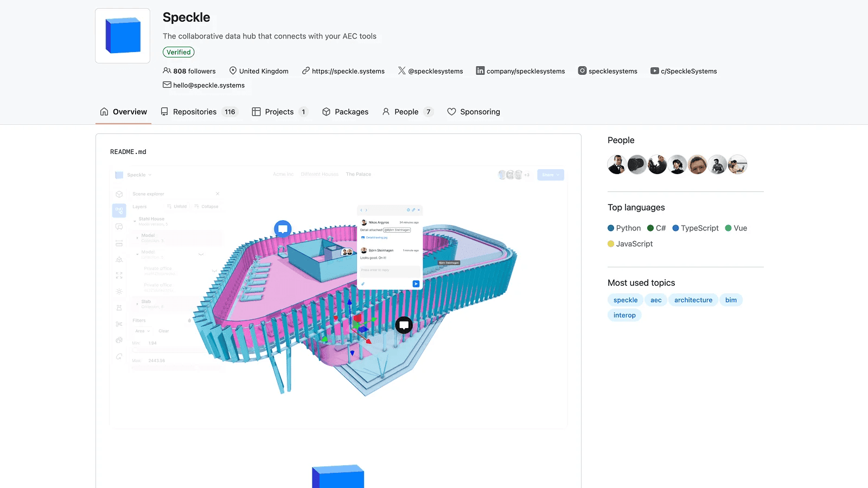Viewport: 868px width, 488px height.
Task: Open the comments speech-bubble tool
Action: point(119,227)
